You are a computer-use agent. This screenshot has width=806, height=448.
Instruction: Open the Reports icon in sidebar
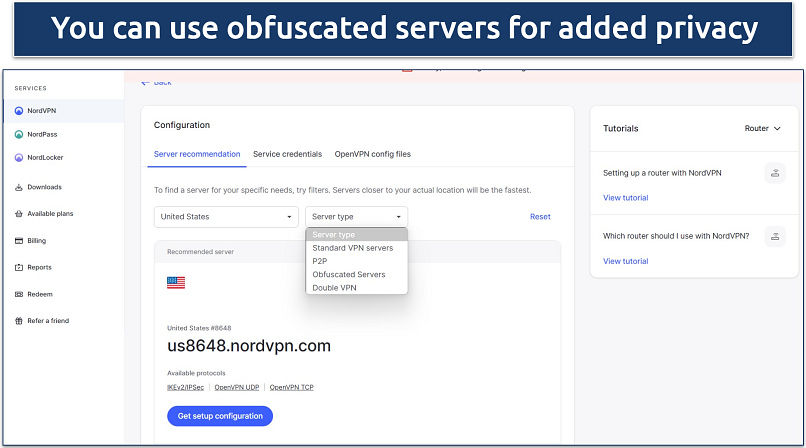coord(19,268)
